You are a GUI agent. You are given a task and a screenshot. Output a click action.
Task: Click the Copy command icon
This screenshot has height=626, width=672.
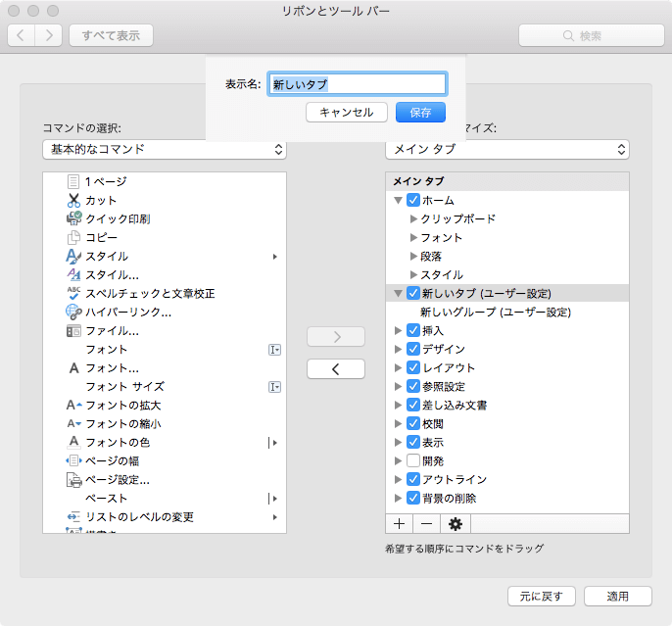click(x=73, y=237)
